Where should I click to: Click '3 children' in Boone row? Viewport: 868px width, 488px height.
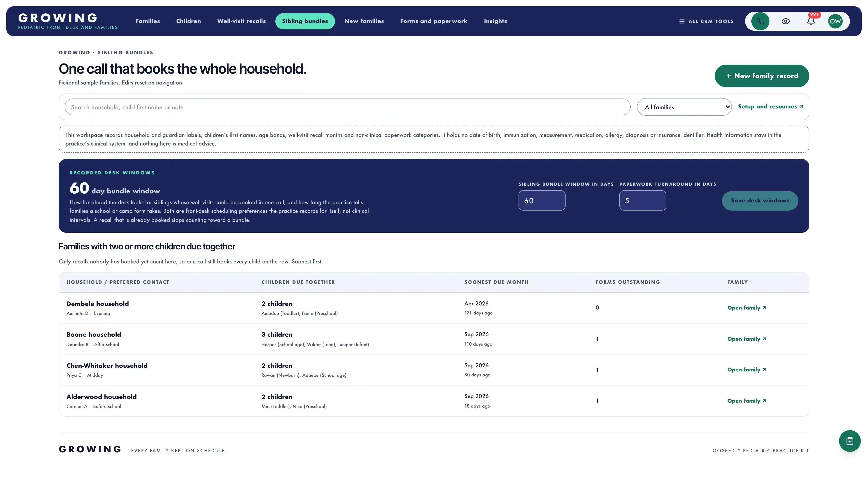tap(277, 334)
